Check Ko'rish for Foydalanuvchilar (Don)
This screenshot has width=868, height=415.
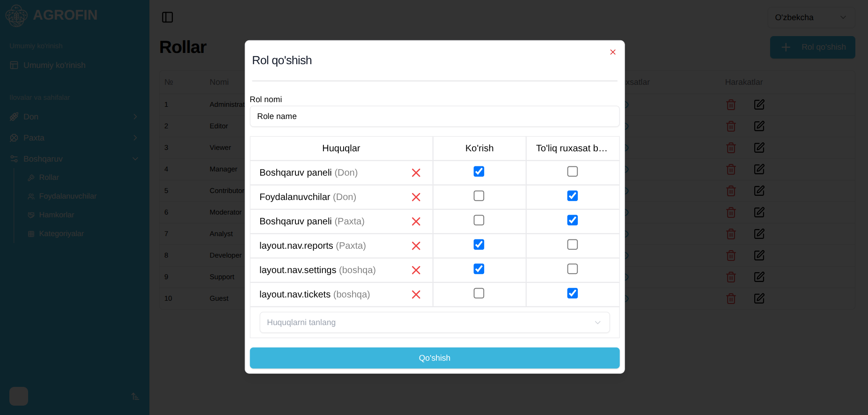(x=478, y=196)
